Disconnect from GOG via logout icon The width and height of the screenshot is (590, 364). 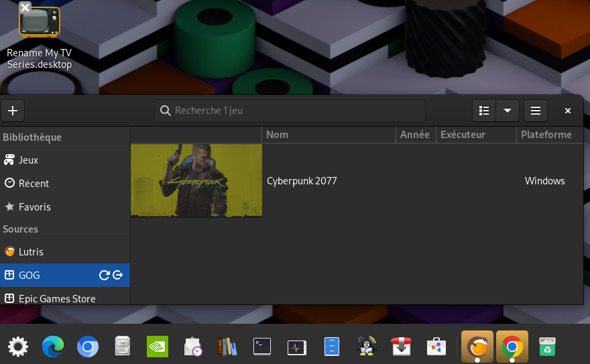[118, 276]
